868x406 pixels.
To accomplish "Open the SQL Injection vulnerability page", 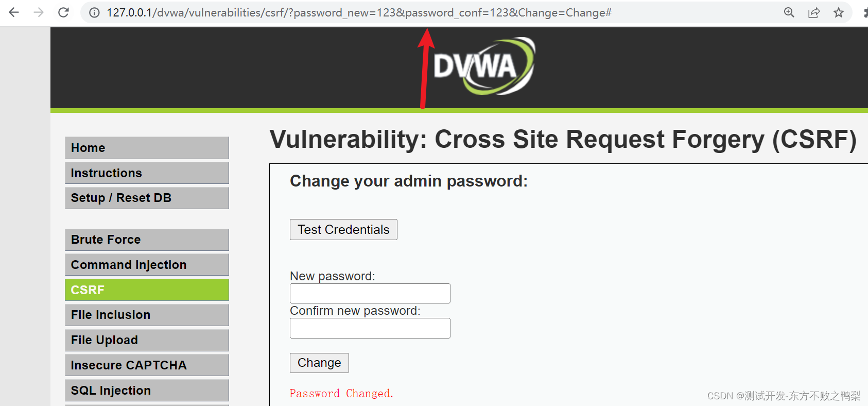I will 147,390.
